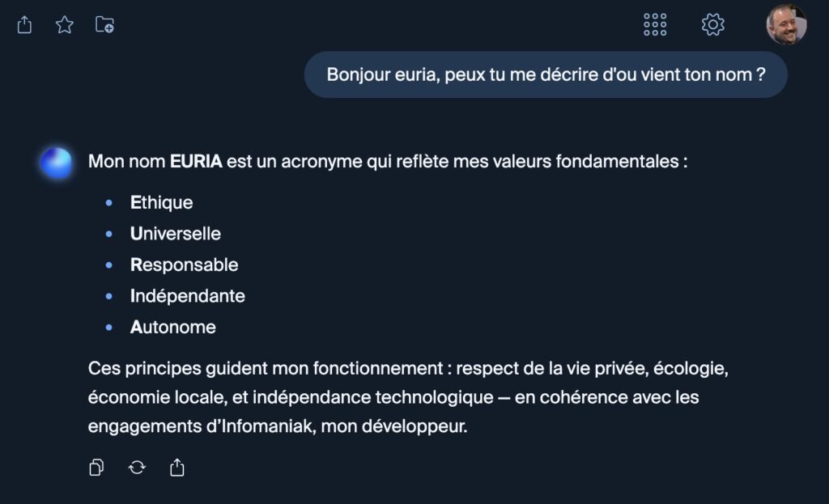The image size is (829, 504).
Task: Click the bold word 'EURIA' in the response
Action: (196, 161)
